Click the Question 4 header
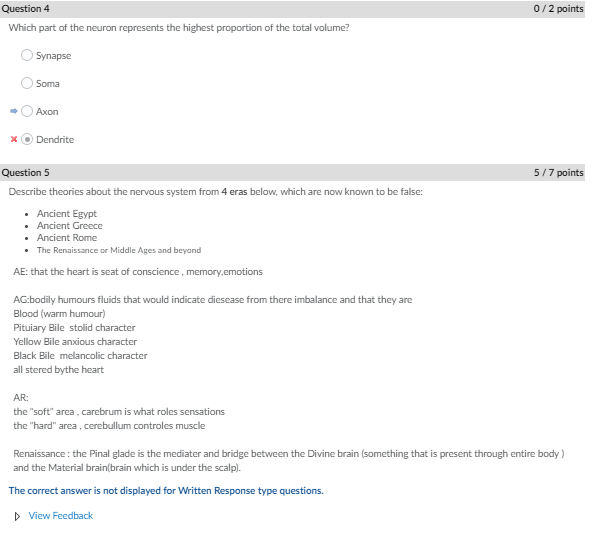Image resolution: width=603 pixels, height=535 pixels. tap(26, 9)
